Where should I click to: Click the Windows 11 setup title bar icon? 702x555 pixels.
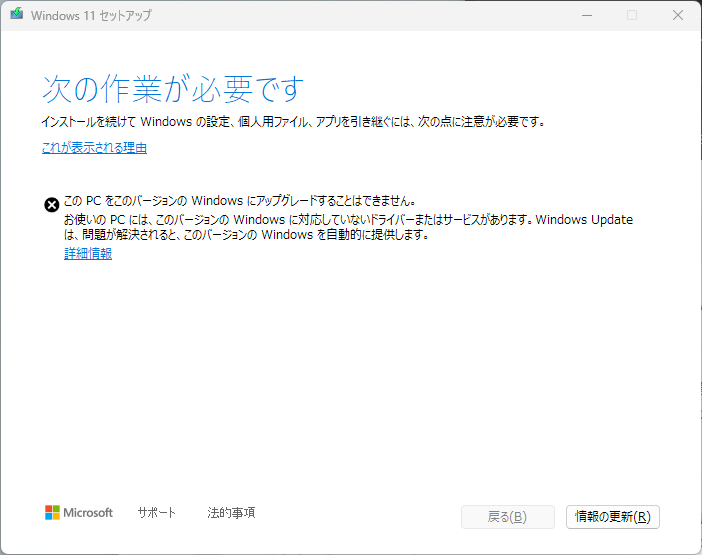point(17,14)
